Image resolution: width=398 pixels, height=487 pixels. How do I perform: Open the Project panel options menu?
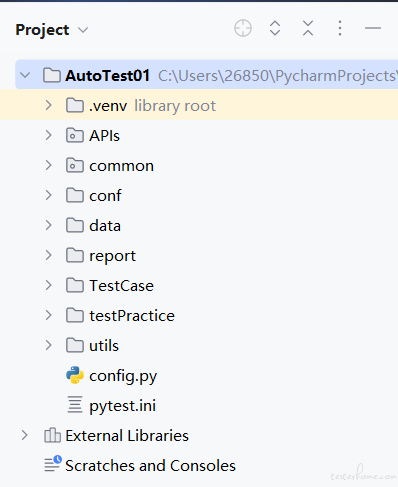click(340, 28)
